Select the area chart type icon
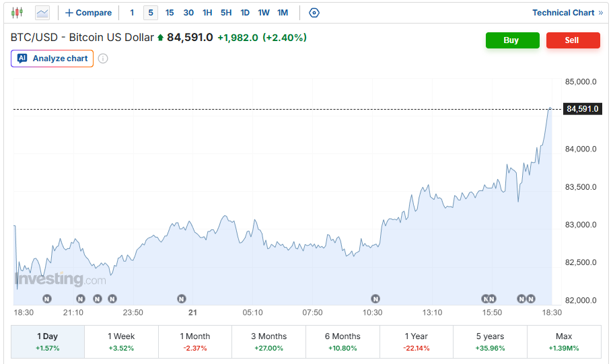Screen dimensions: 613x364 (42, 13)
